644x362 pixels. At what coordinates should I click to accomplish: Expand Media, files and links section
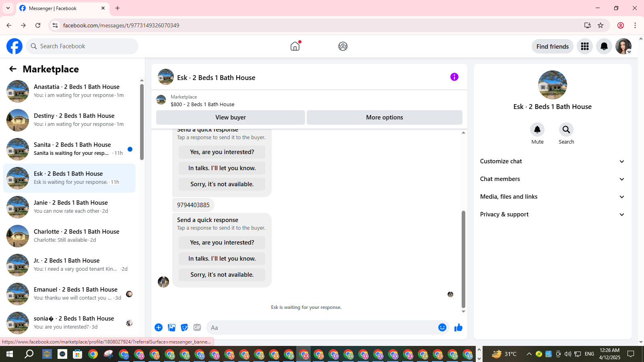pos(553,197)
